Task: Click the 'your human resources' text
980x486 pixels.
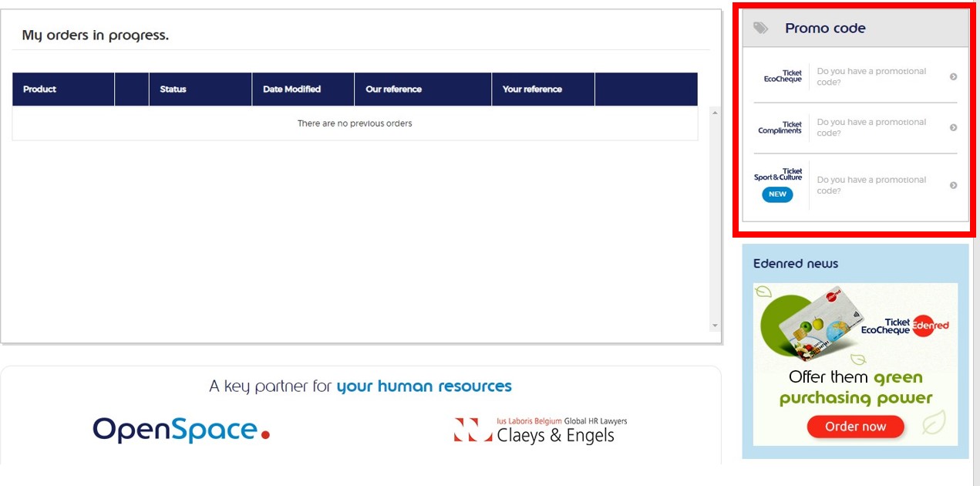Action: coord(424,386)
